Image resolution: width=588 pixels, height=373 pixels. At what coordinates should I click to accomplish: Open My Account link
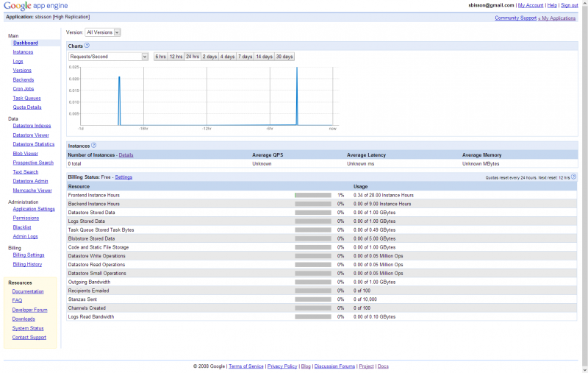click(531, 5)
